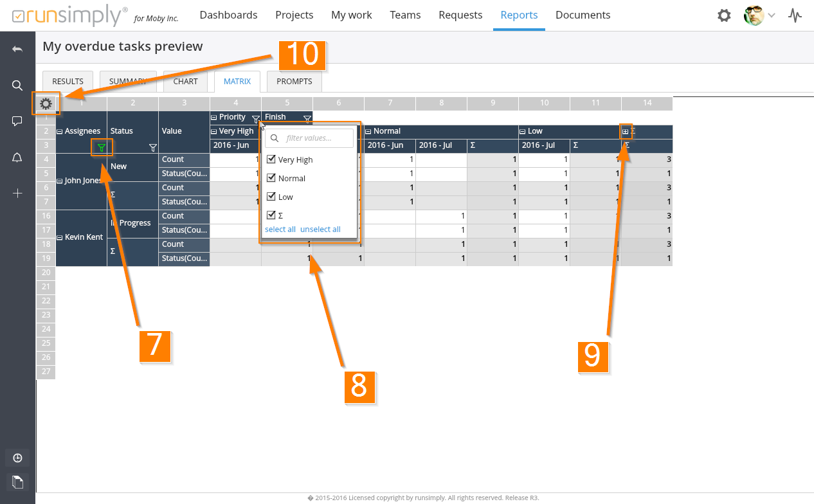The image size is (814, 504).
Task: Uncheck the Very High filter checkbox
Action: click(271, 159)
